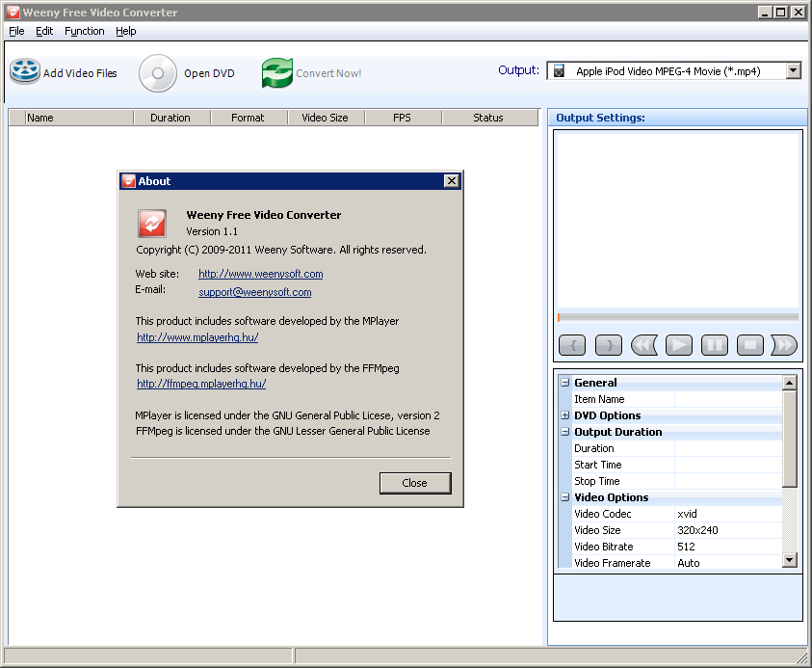Image resolution: width=812 pixels, height=668 pixels.
Task: Click the Weeny logo in the About dialog
Action: (x=150, y=222)
